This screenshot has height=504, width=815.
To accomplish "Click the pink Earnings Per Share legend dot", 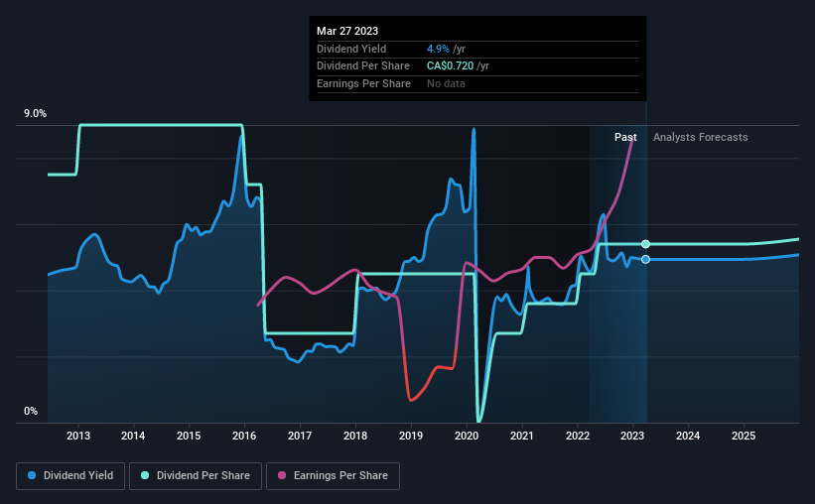I will [x=282, y=475].
